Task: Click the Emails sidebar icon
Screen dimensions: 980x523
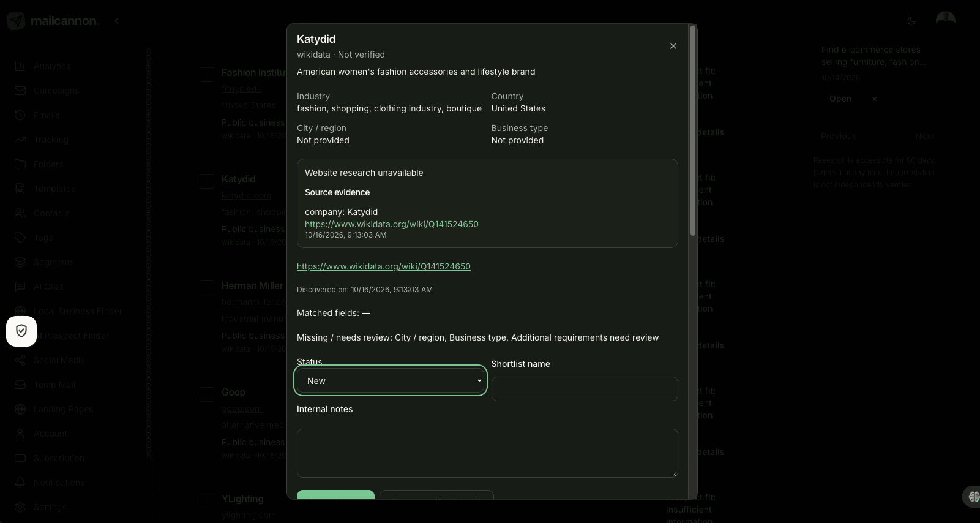Action: [x=20, y=115]
